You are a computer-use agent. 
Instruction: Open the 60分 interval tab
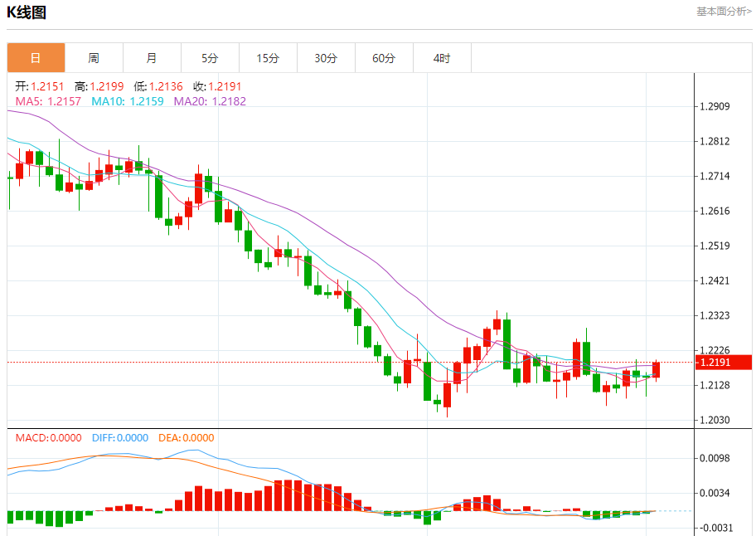(x=384, y=58)
